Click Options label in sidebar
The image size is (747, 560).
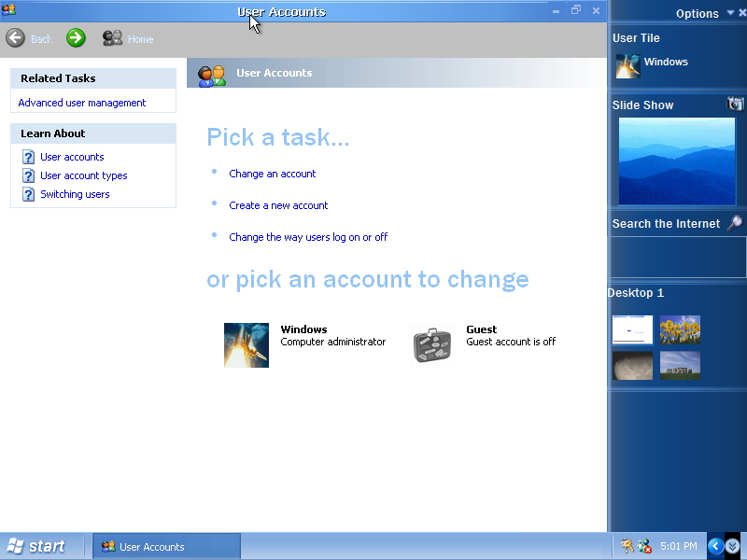[697, 14]
